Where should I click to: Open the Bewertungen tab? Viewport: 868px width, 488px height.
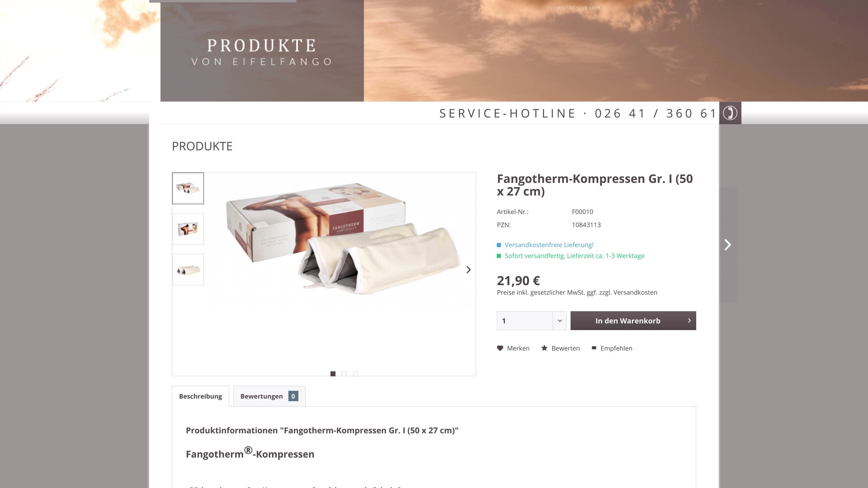[x=269, y=396]
